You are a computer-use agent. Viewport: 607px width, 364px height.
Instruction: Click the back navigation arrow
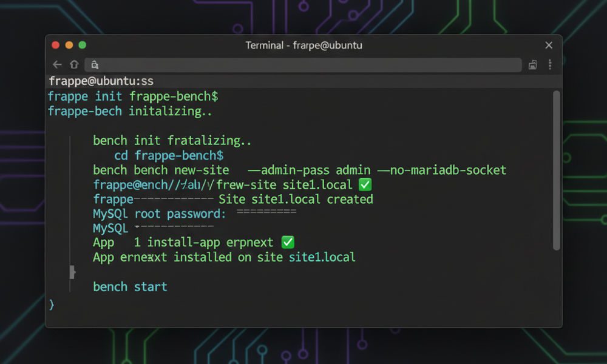pos(56,64)
